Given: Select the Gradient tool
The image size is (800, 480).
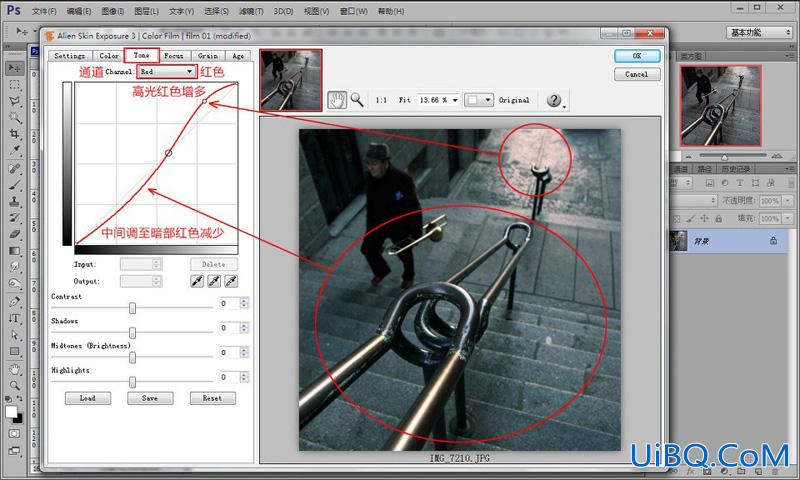Looking at the screenshot, I should 14,250.
